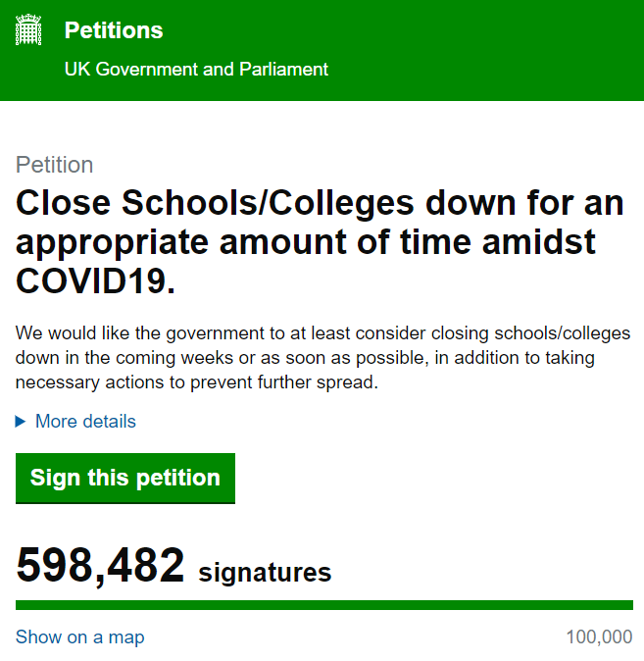
Task: Click the green signature progress bar
Action: point(323,605)
